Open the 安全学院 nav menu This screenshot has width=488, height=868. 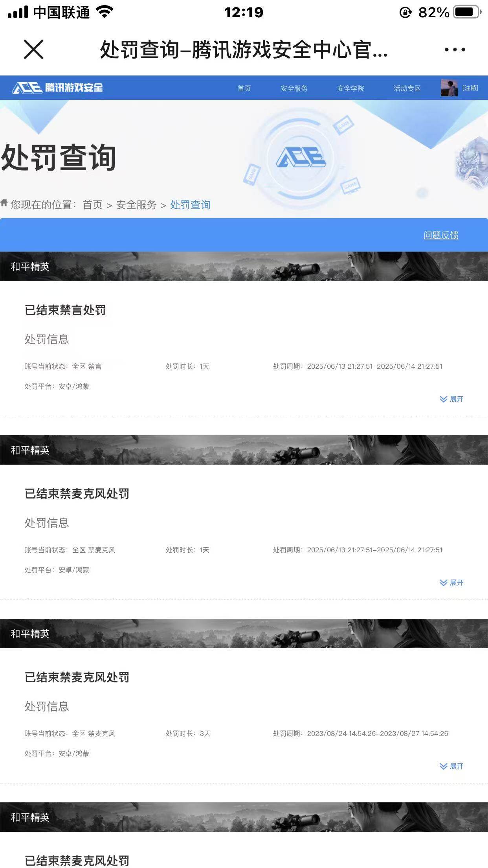350,88
